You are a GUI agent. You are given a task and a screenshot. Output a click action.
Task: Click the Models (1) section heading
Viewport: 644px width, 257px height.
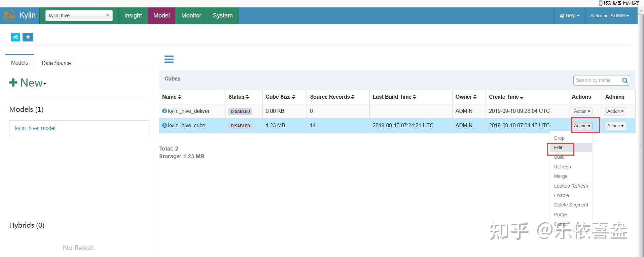[x=26, y=109]
